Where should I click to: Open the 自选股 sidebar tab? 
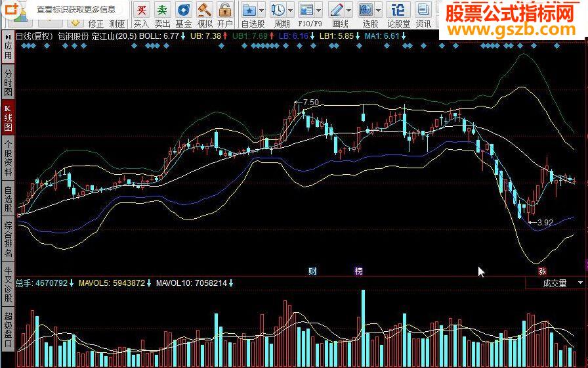click(8, 199)
